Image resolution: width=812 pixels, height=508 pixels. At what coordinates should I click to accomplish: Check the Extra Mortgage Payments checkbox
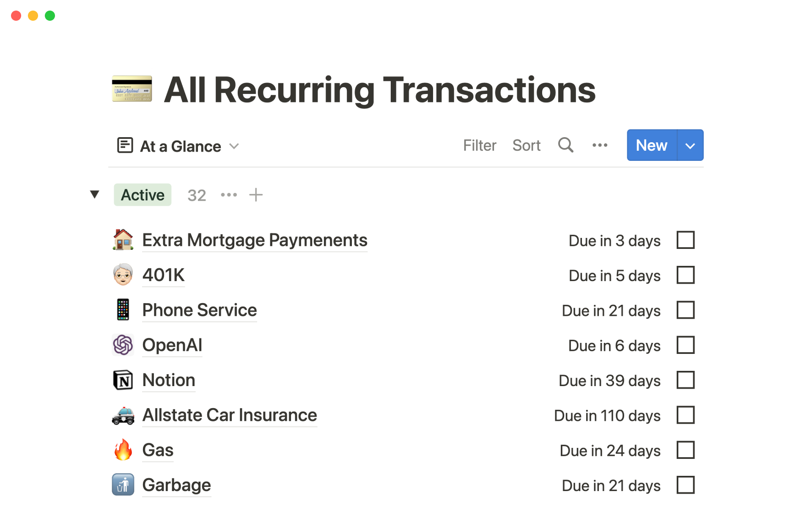[x=685, y=240]
